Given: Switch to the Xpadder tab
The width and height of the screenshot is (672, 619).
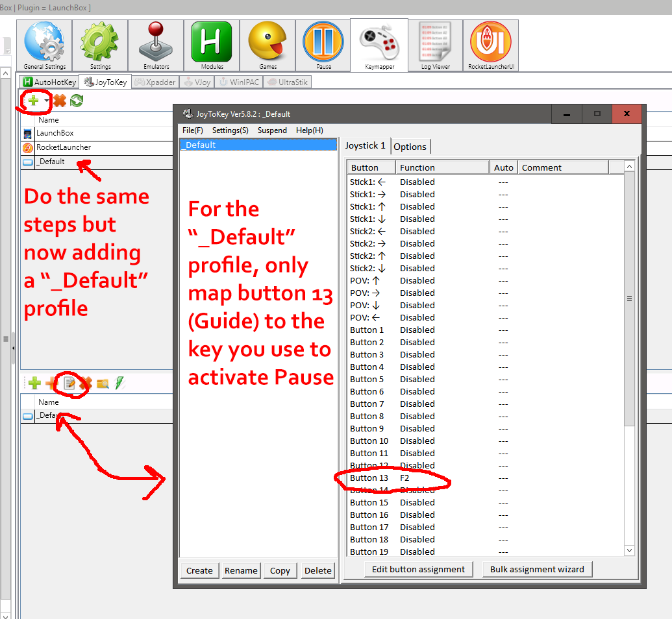Looking at the screenshot, I should (155, 82).
